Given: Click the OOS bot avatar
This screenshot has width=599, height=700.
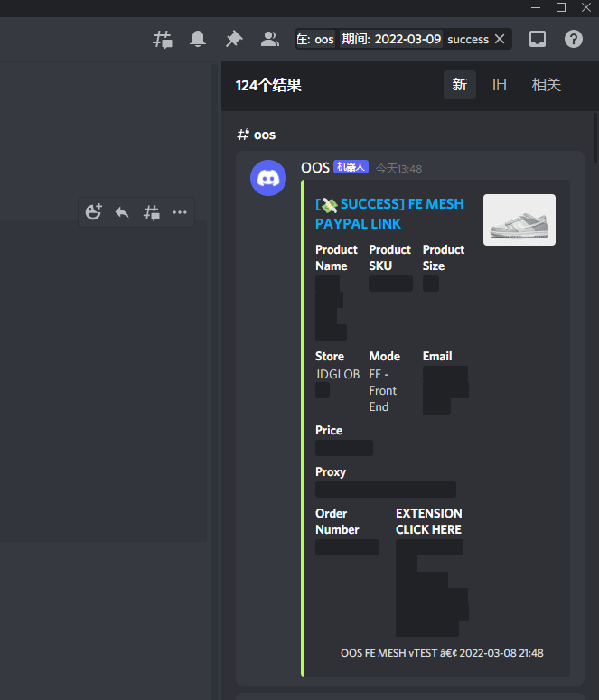Looking at the screenshot, I should [x=268, y=178].
